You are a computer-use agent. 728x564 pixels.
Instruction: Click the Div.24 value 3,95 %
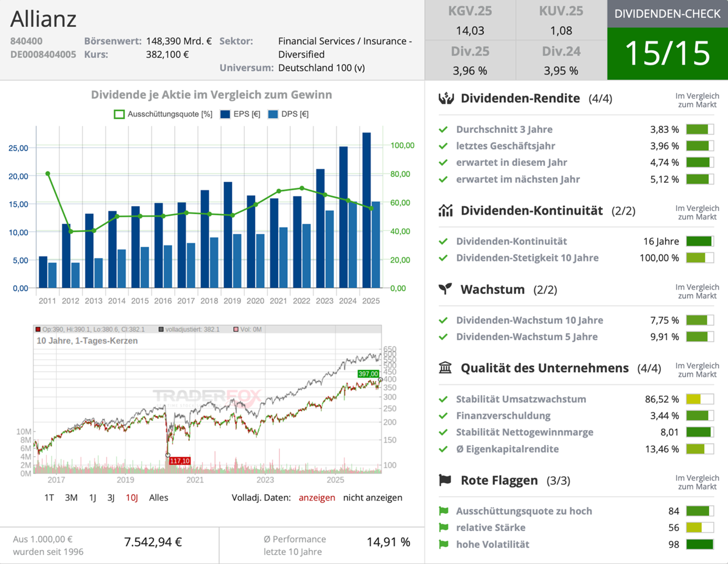point(561,70)
